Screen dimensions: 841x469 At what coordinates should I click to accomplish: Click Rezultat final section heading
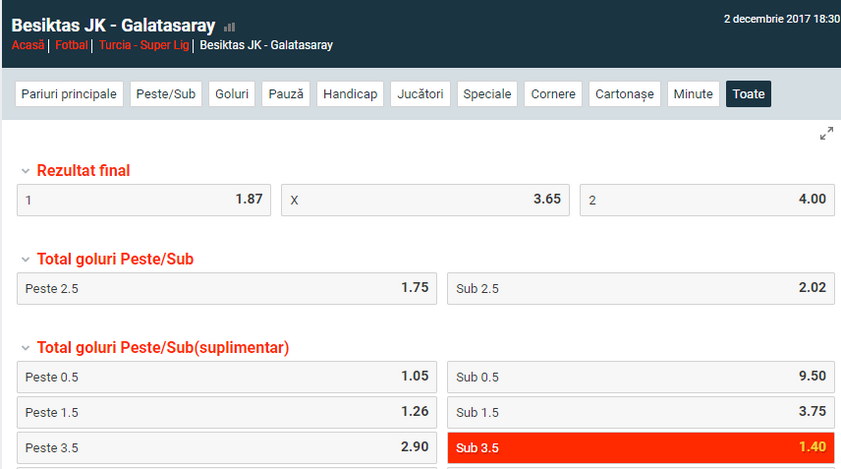pos(83,171)
